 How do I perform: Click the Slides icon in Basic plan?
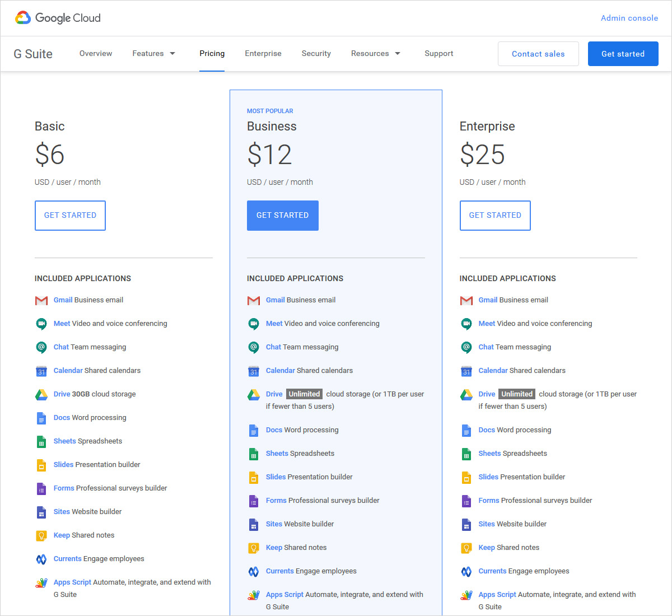click(41, 465)
